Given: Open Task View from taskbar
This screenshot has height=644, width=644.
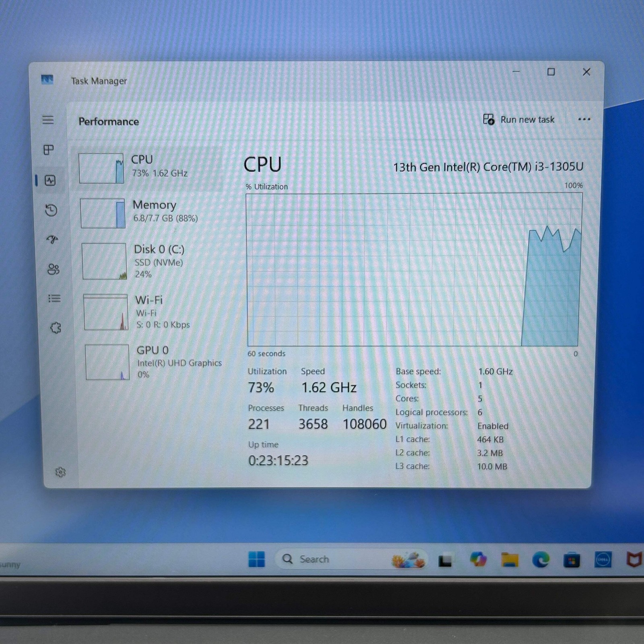Looking at the screenshot, I should point(445,560).
